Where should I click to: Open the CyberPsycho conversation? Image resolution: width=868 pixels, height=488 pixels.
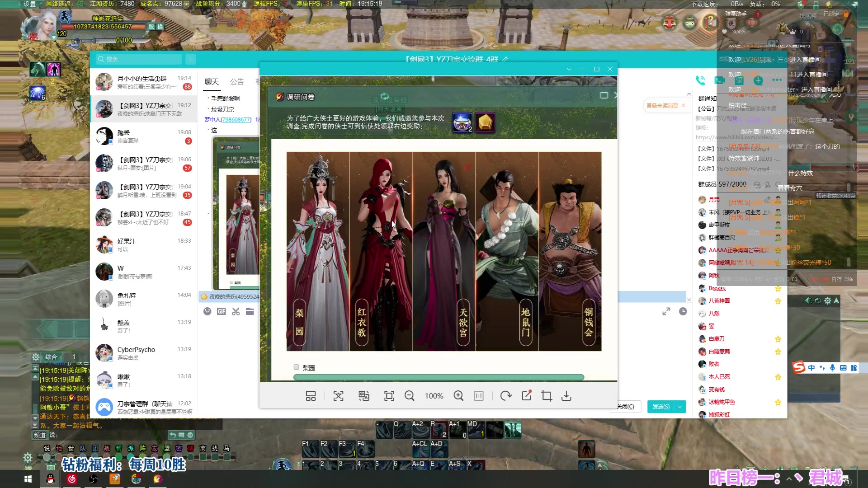pyautogui.click(x=144, y=353)
